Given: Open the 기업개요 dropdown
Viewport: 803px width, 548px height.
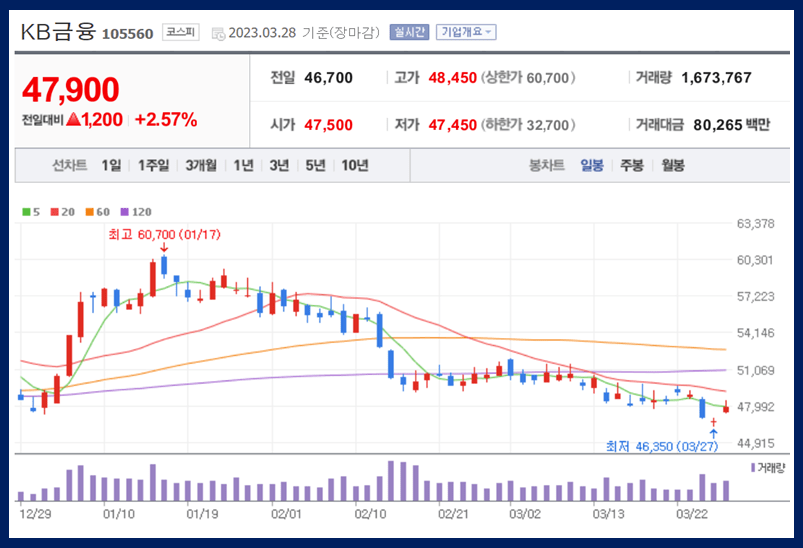Looking at the screenshot, I should (x=466, y=32).
